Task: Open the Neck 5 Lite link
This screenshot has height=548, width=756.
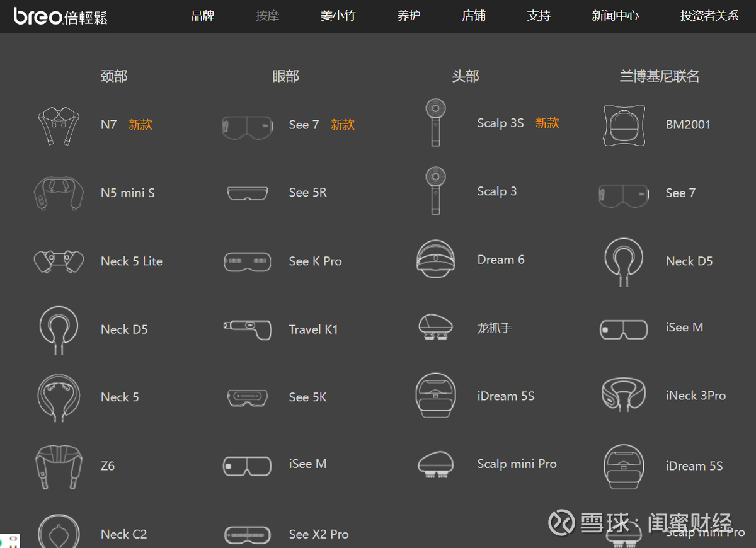Action: pos(132,261)
